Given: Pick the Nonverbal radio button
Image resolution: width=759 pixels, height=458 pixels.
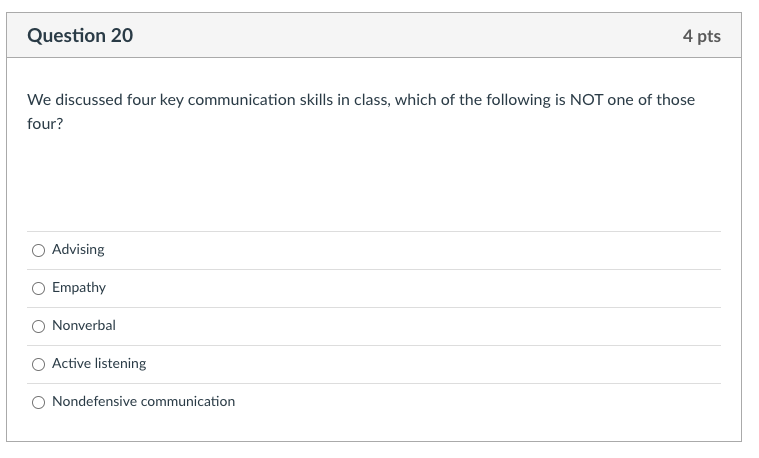Looking at the screenshot, I should [38, 326].
